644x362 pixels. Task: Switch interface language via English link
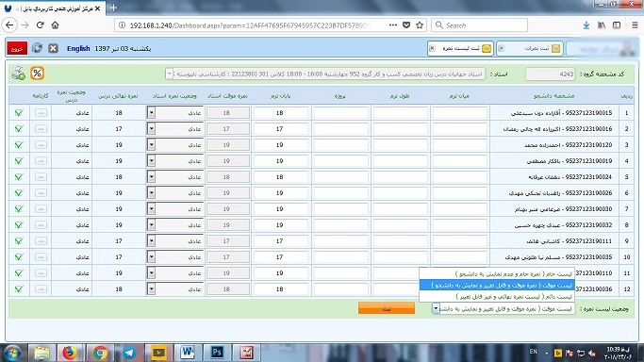click(x=78, y=48)
